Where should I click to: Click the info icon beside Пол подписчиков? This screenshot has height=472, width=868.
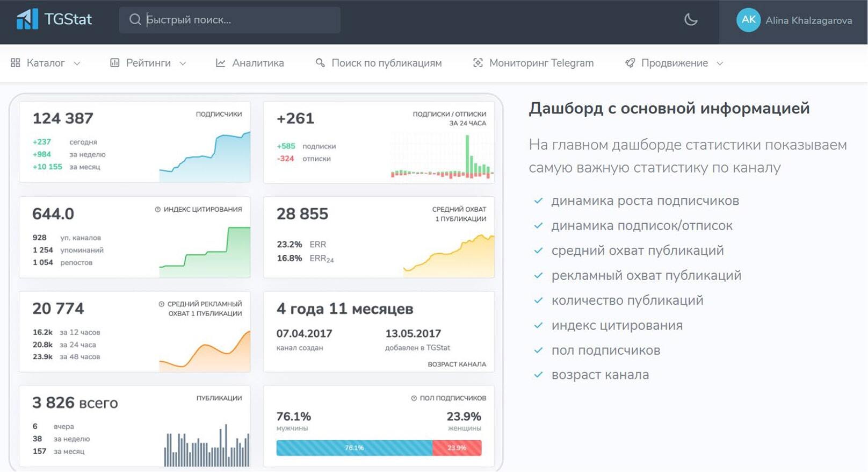tap(414, 398)
